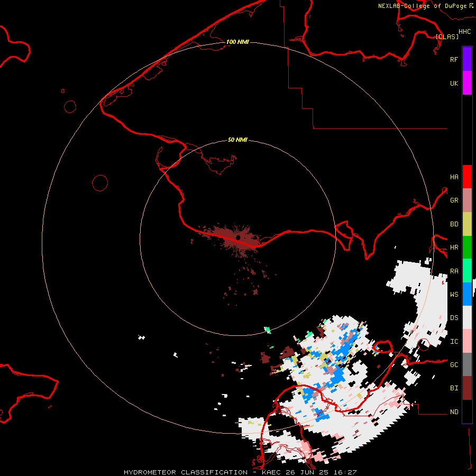Click the gray GC legend swatch
The image size is (476, 476).
click(467, 364)
